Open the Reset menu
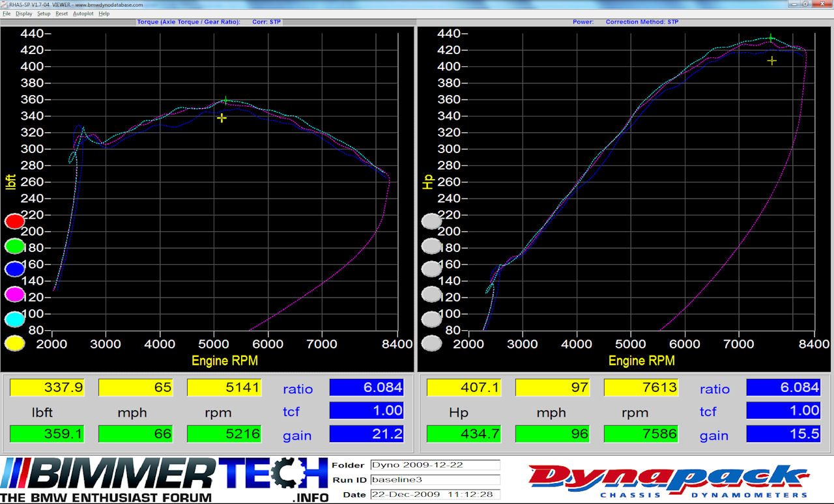This screenshot has height=504, width=834. [61, 13]
